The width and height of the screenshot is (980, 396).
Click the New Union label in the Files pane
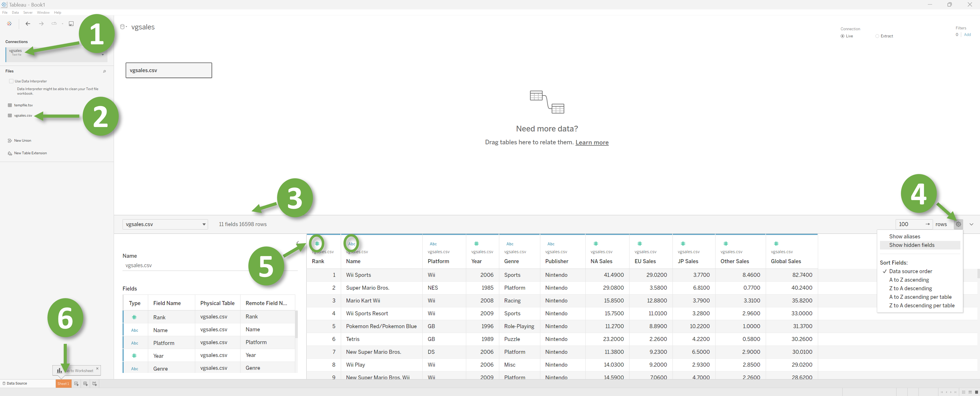(x=22, y=140)
